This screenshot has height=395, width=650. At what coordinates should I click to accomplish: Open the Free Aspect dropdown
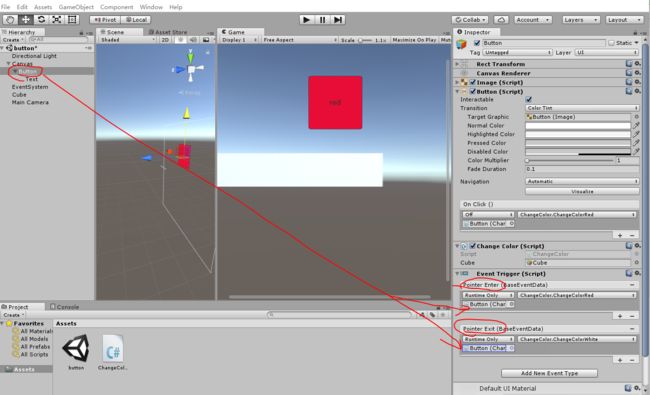coord(300,40)
